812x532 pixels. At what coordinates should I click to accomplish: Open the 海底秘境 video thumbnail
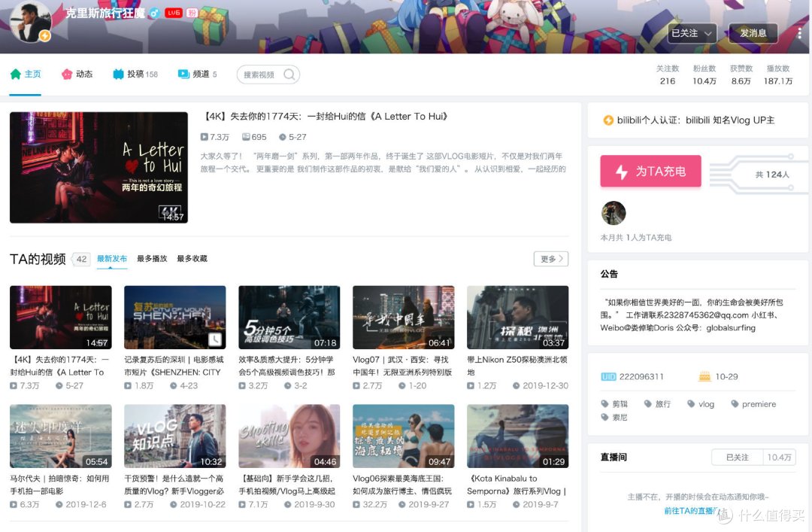coord(404,436)
